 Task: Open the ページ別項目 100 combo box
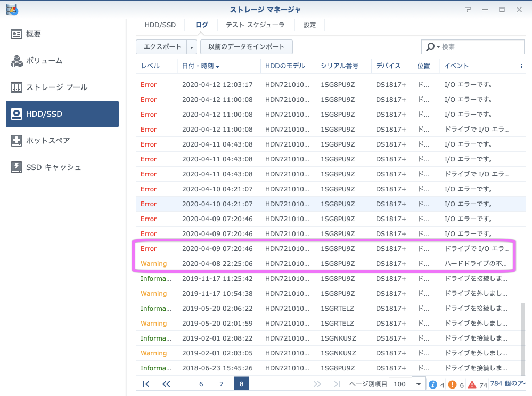point(407,384)
